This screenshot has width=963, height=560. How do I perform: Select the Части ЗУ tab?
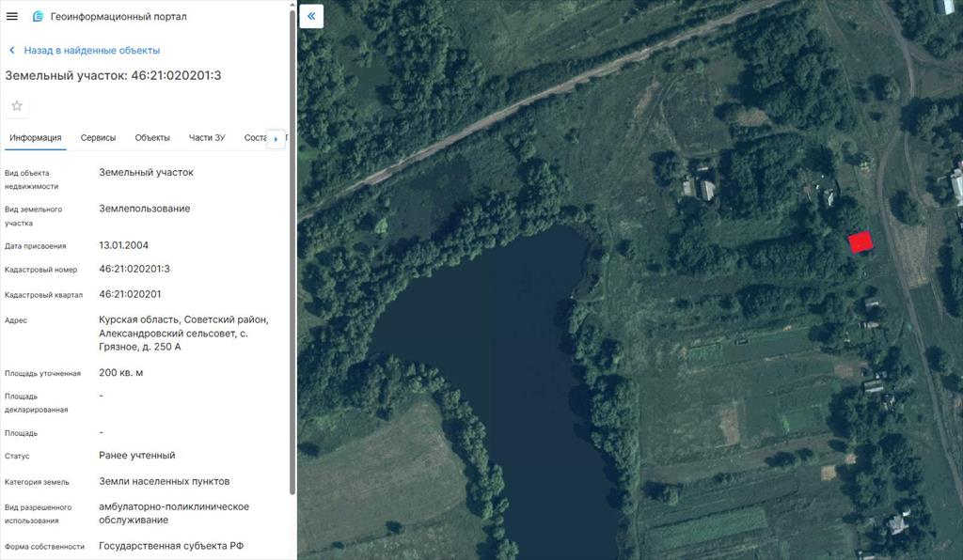click(206, 138)
